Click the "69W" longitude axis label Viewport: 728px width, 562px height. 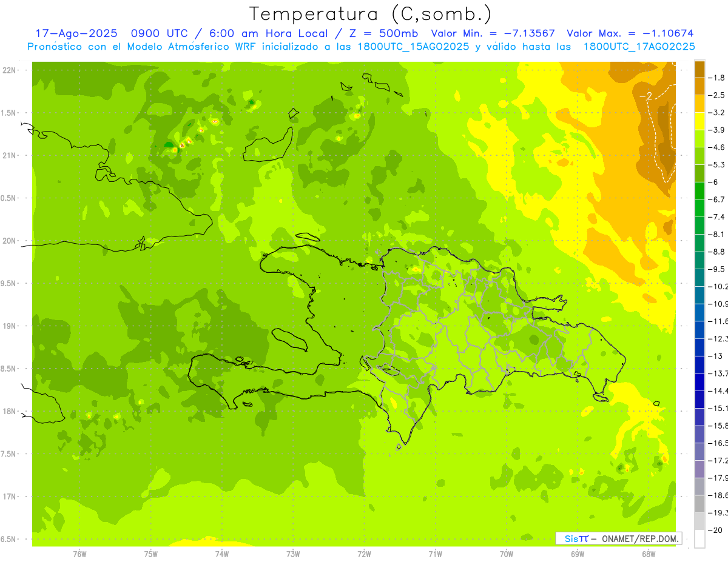click(x=578, y=554)
